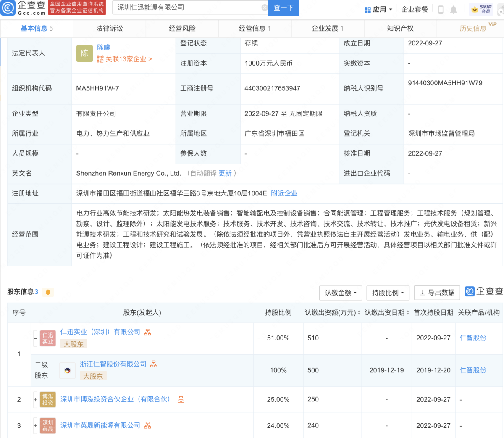504x438 pixels.
Task: Click the 仁迅实业 logo thumbnail
Action: pyautogui.click(x=48, y=338)
